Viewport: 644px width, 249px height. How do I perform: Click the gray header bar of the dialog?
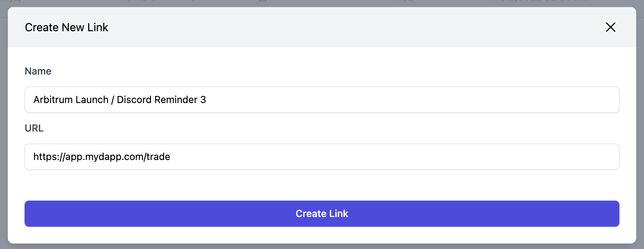click(322, 27)
